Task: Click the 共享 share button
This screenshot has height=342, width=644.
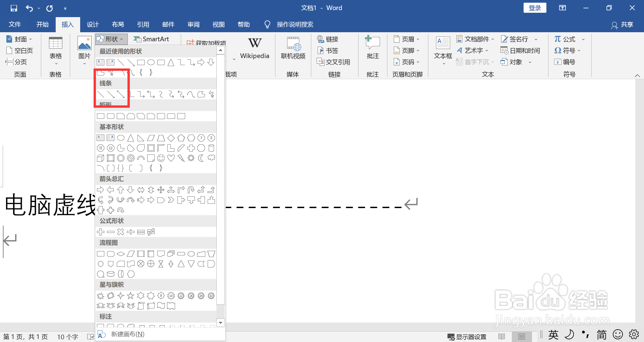Action: [623, 25]
